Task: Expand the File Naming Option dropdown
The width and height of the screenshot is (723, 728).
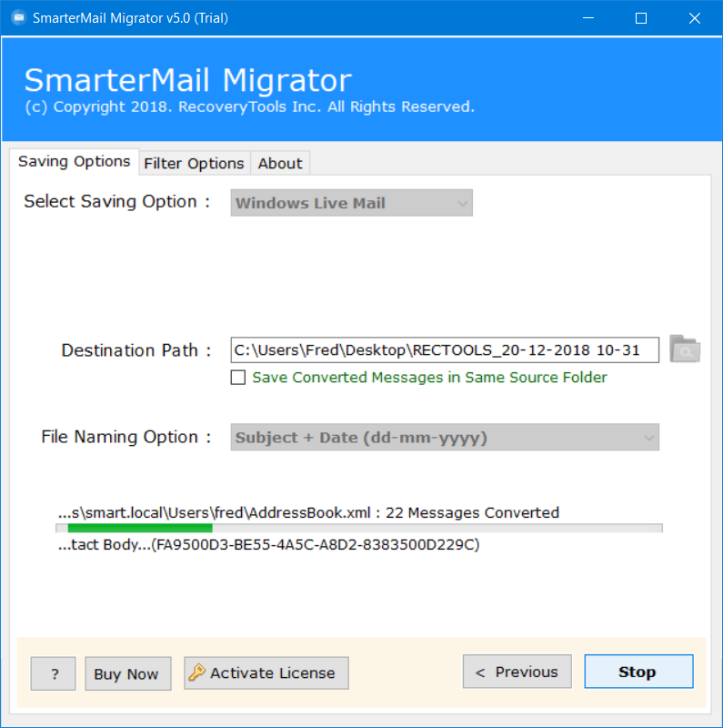Action: click(445, 438)
